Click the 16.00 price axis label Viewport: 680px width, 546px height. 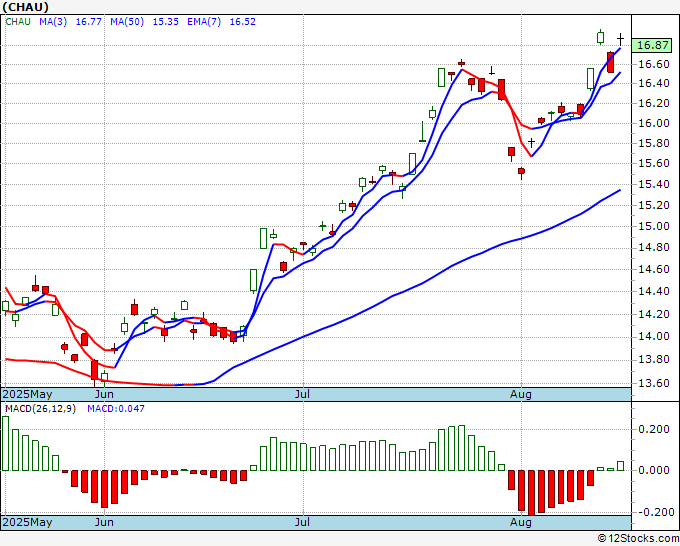pos(654,123)
